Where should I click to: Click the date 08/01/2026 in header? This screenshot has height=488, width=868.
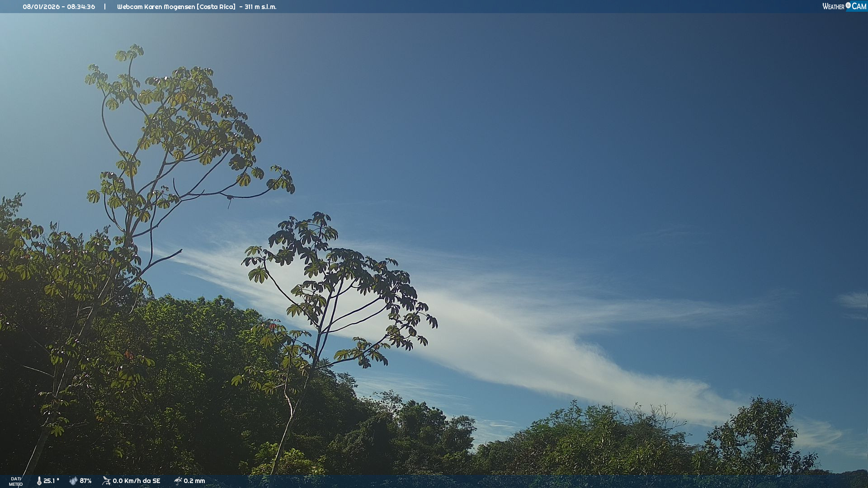[x=41, y=7]
